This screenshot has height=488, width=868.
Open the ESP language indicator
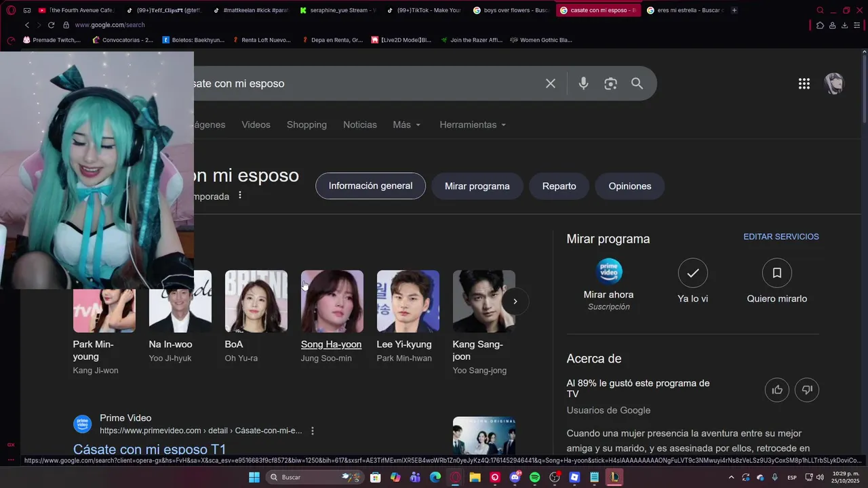pos(791,477)
